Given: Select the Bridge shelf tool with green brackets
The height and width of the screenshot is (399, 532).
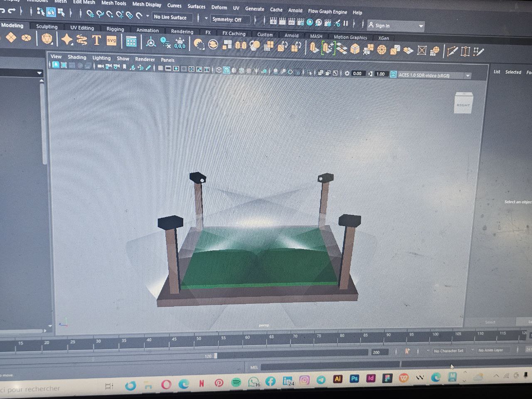Looking at the screenshot, I should coord(328,49).
